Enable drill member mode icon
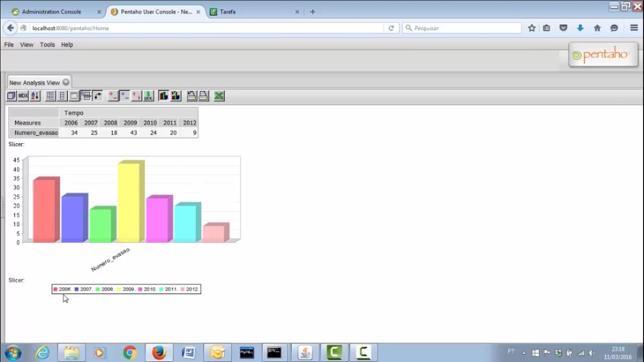 tap(113, 96)
